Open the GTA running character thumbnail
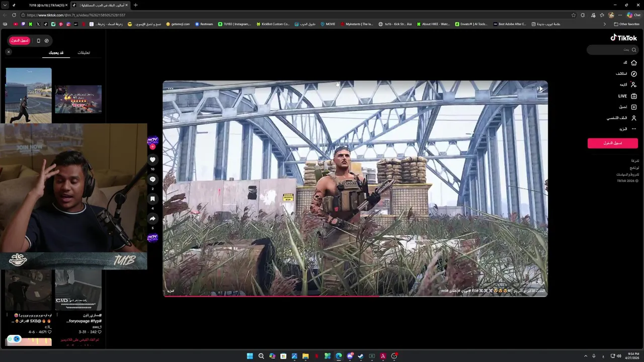Viewport: 644px width, 362px height. click(29, 96)
